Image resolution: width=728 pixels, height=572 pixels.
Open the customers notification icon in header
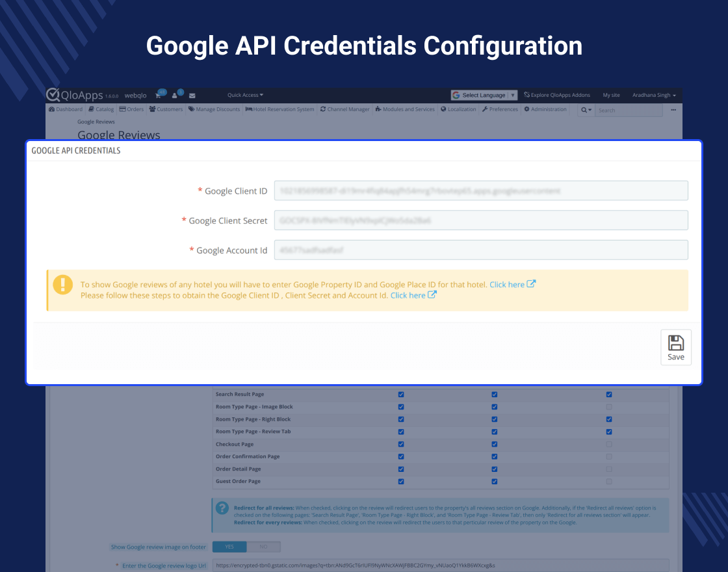click(x=175, y=95)
